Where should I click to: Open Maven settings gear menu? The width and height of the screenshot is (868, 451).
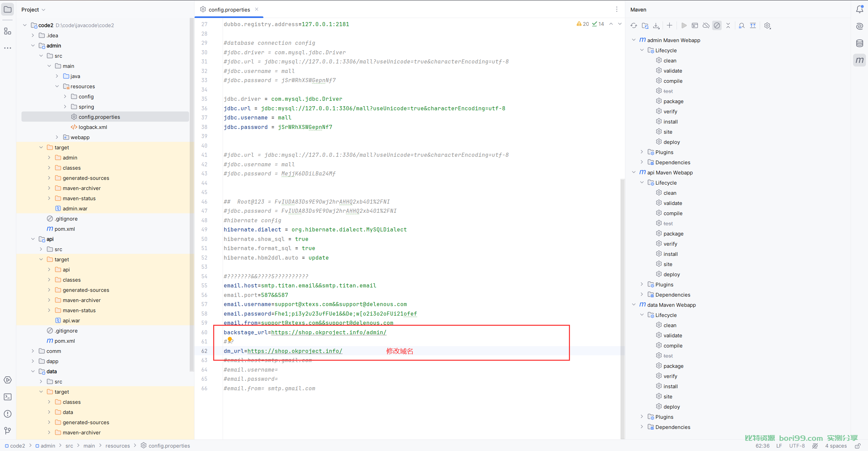(x=768, y=25)
